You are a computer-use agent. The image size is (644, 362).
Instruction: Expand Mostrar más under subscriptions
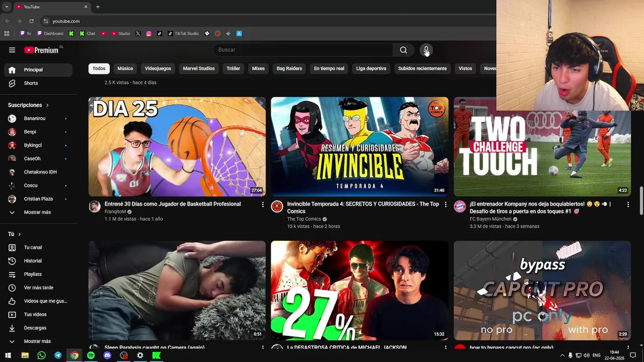(38, 212)
